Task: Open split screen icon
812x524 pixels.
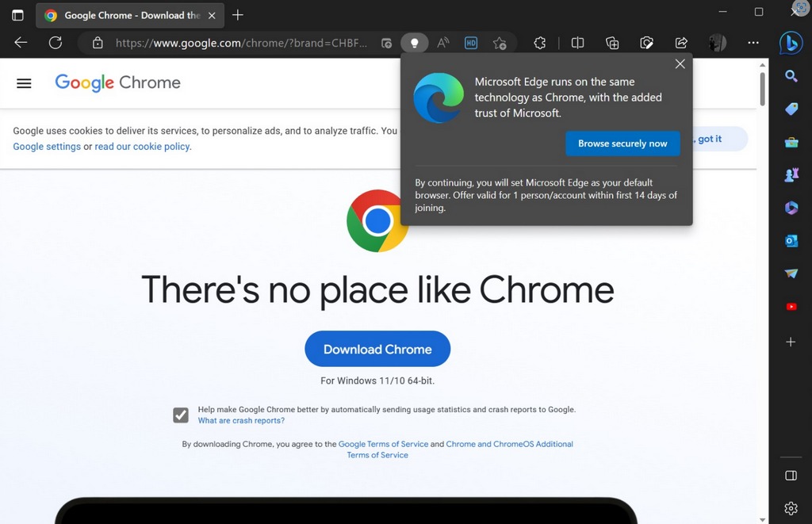Action: (x=577, y=43)
